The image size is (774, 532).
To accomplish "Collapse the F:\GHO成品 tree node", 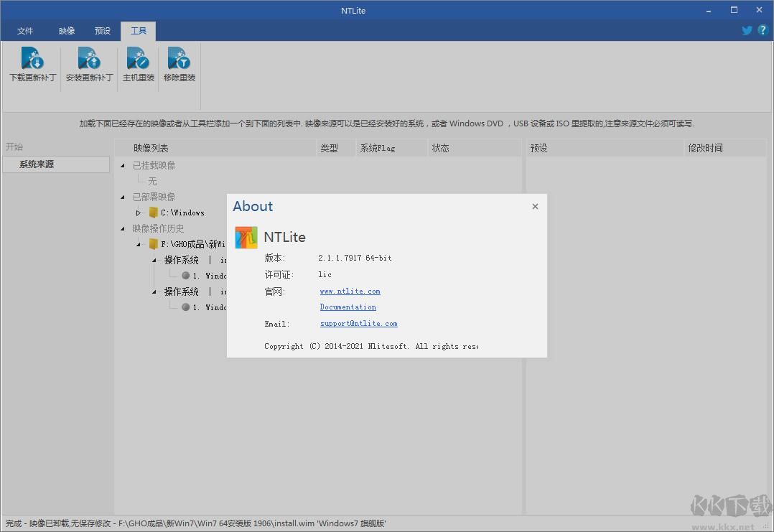I will click(138, 244).
